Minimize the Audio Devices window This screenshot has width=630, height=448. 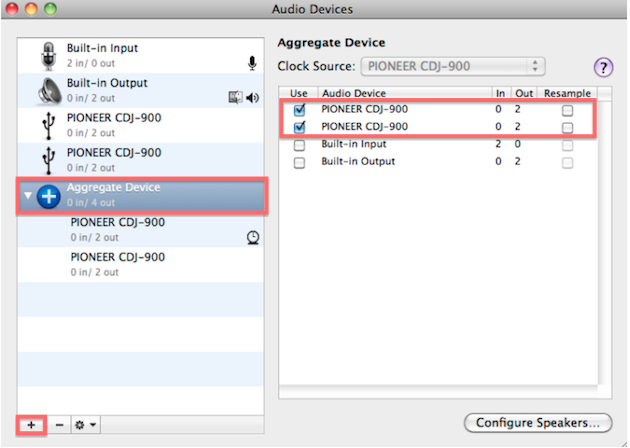point(31,8)
